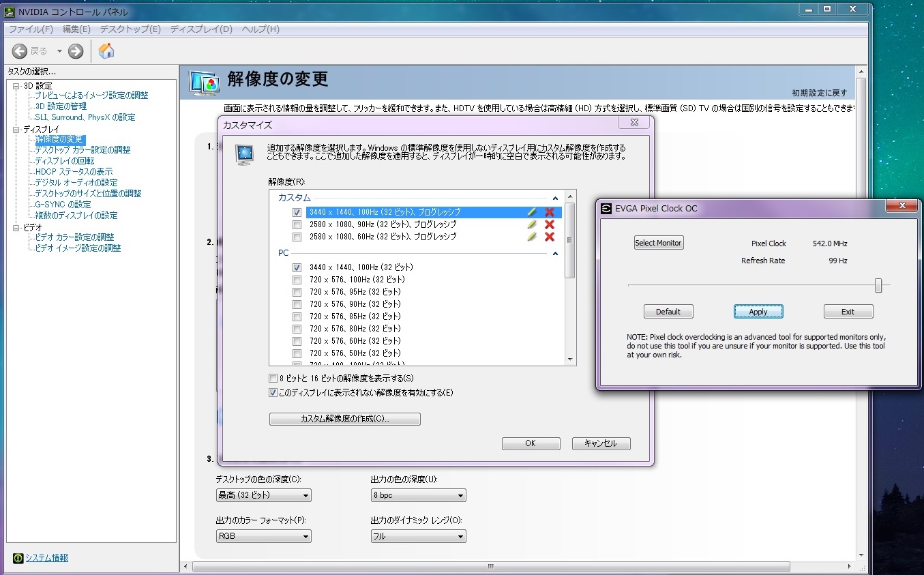Click the Forward arrow toolbar icon
924x575 pixels.
[x=76, y=51]
